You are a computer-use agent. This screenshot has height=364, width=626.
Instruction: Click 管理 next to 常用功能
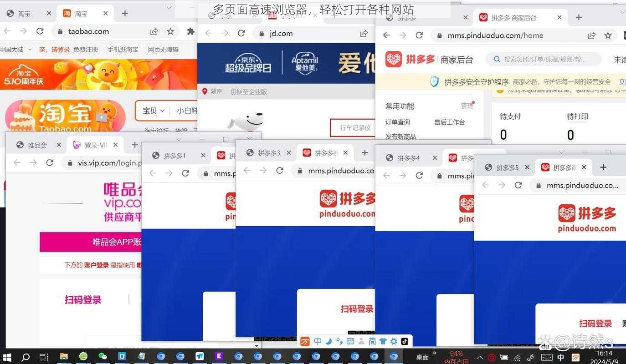pos(467,106)
